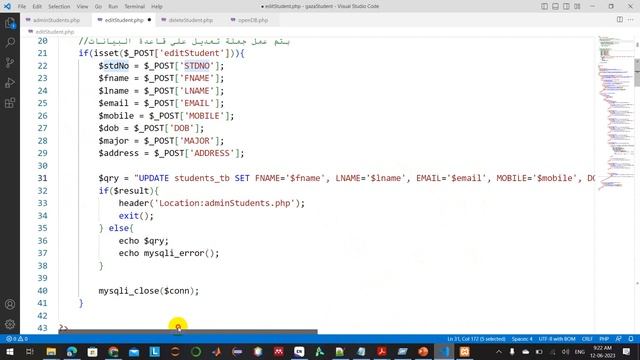Open the Selection menu
640x360 pixels.
pyautogui.click(x=59, y=6)
